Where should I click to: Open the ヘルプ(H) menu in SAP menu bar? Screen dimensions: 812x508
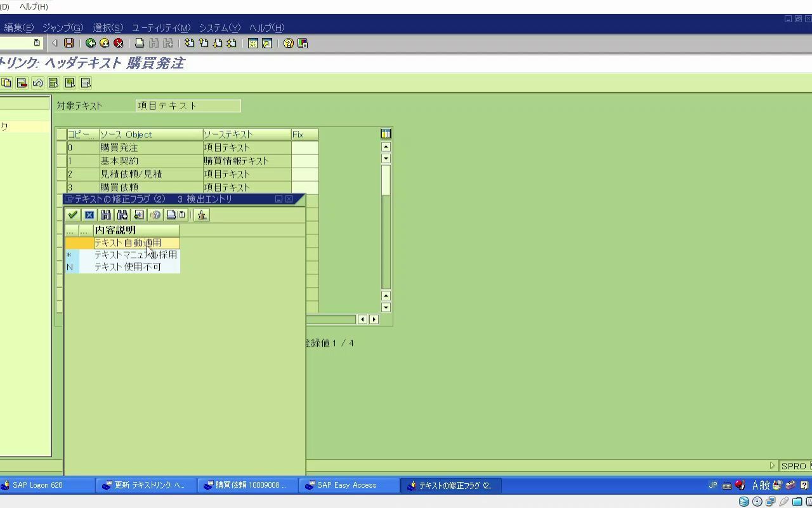pyautogui.click(x=266, y=27)
